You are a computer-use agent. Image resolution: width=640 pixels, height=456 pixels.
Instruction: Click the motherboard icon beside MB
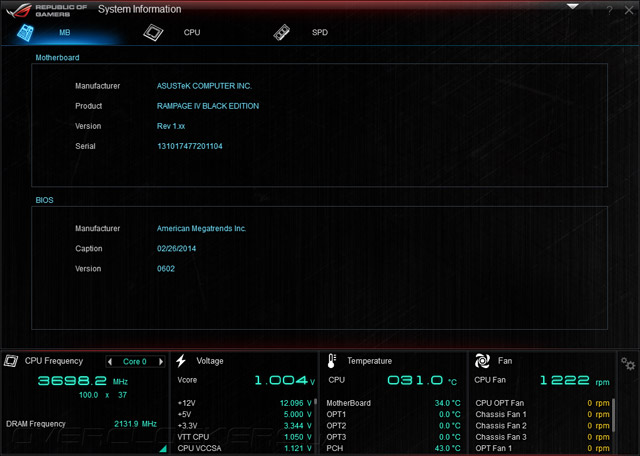25,33
